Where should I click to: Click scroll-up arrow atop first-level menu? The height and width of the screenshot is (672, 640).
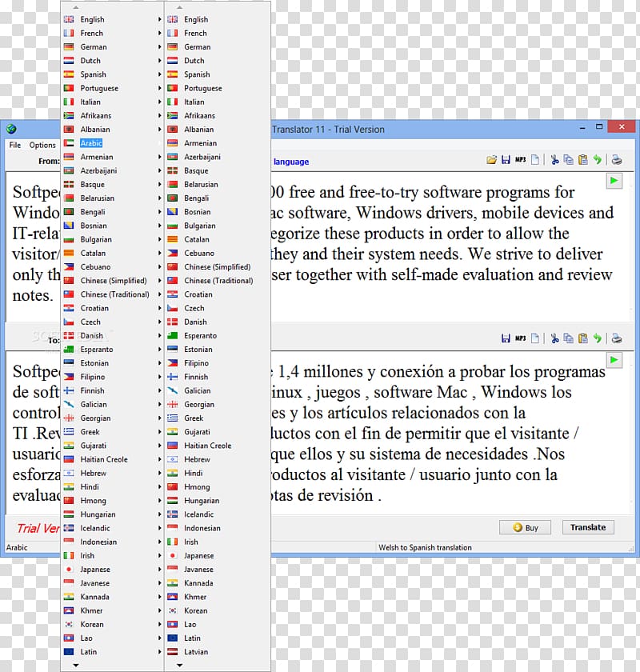point(76,7)
